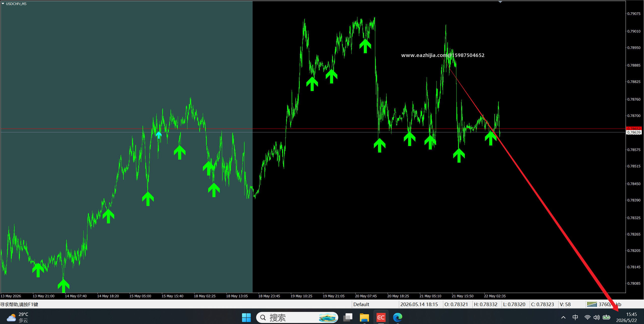Image resolution: width=644 pixels, height=324 pixels.
Task: Click the C: 0.78323 close price field
Action: [543, 304]
